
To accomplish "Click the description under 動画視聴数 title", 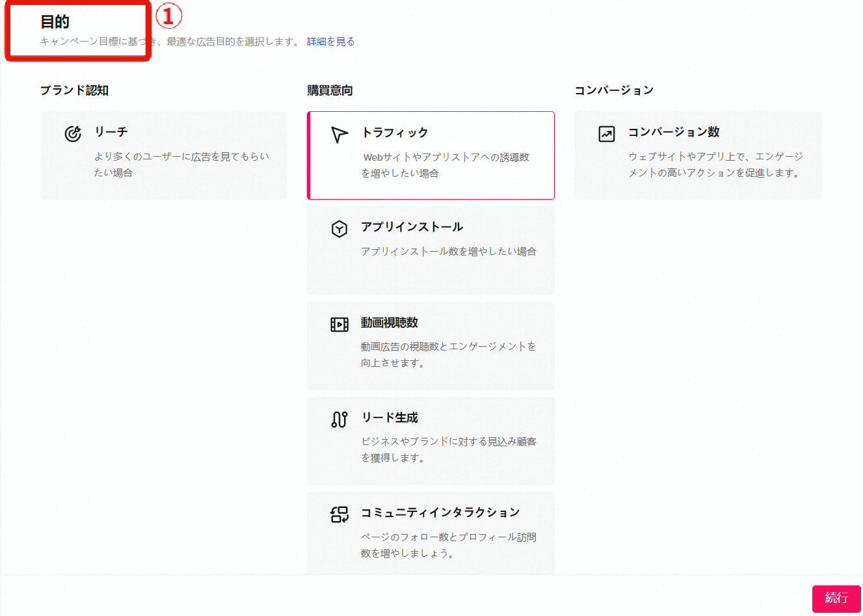I will (x=449, y=355).
